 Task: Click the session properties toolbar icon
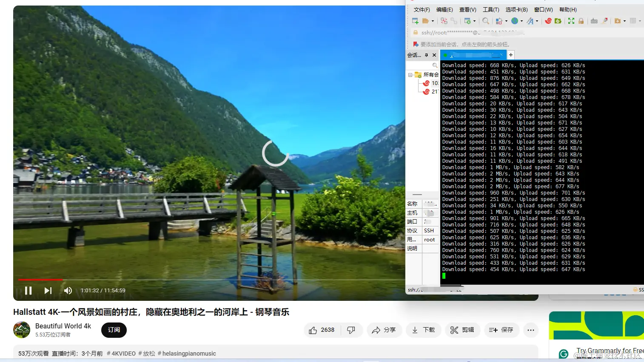468,20
